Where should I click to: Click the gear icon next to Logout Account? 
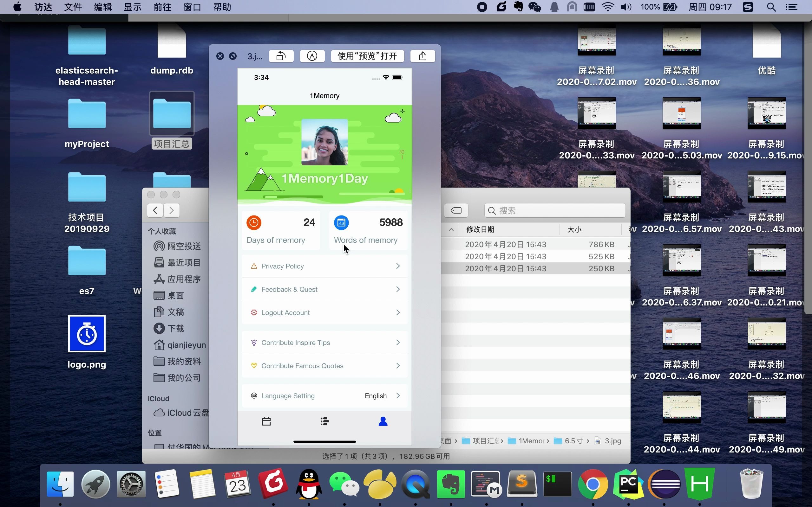click(x=254, y=312)
